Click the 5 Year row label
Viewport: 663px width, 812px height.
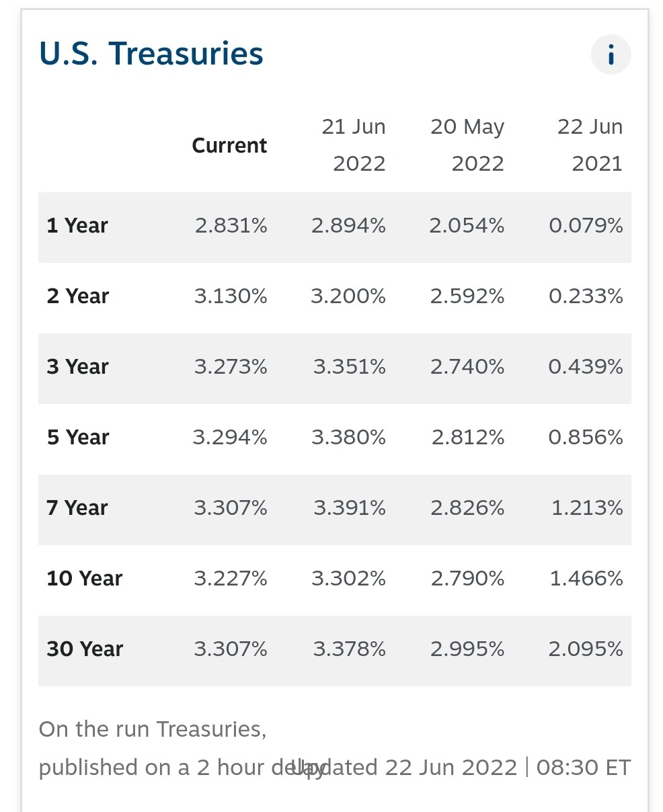pos(78,438)
